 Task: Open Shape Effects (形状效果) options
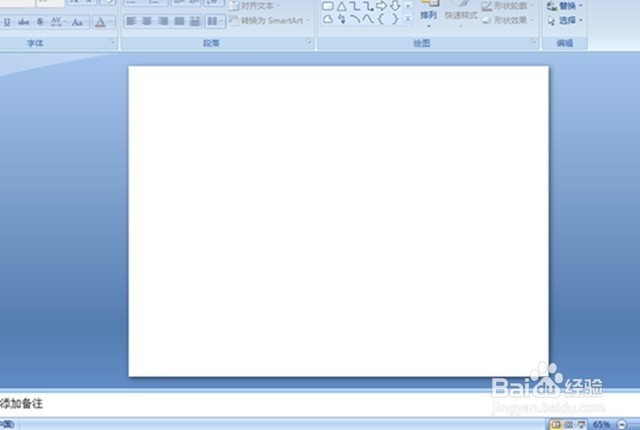coord(508,20)
